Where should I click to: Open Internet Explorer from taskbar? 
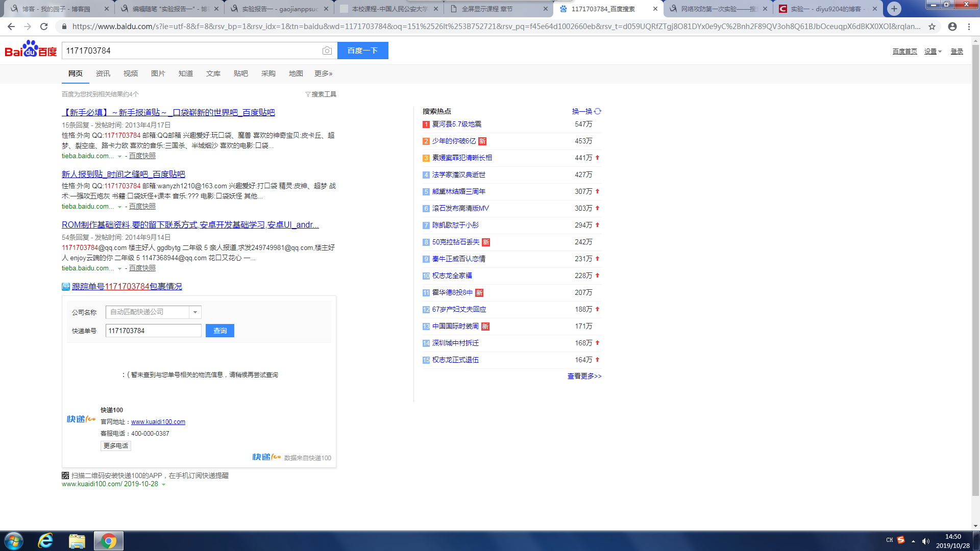tap(45, 541)
